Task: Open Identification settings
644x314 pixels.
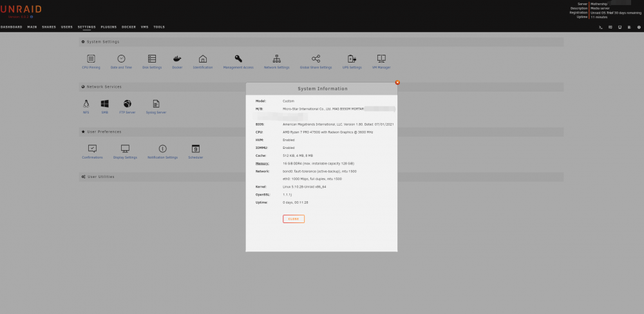Action: coord(203,62)
